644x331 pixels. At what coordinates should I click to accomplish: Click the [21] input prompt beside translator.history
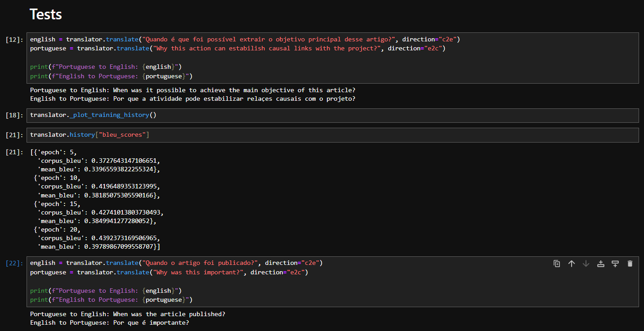click(x=14, y=135)
